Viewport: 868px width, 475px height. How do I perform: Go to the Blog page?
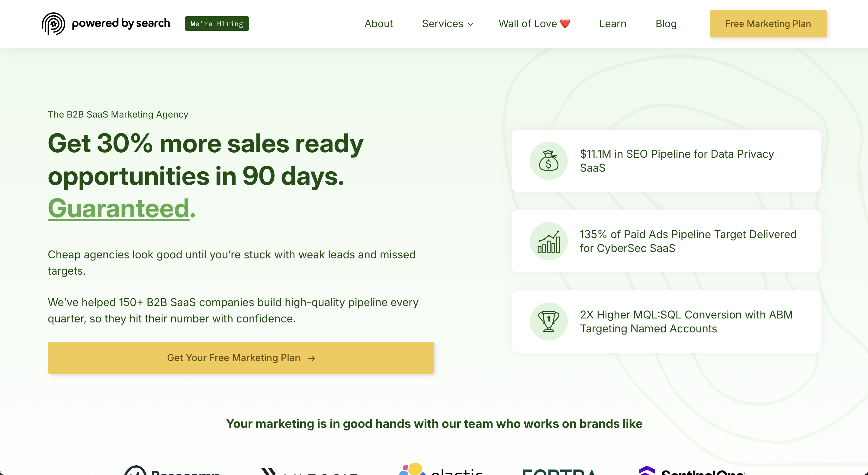[666, 24]
